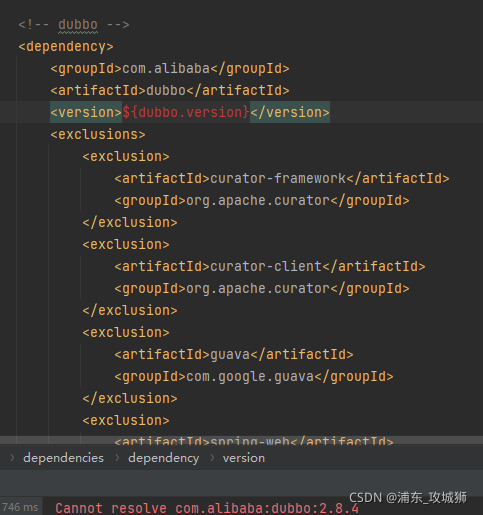Viewport: 483px width, 515px height.
Task: Click the <exclusions> opening tag
Action: (98, 134)
